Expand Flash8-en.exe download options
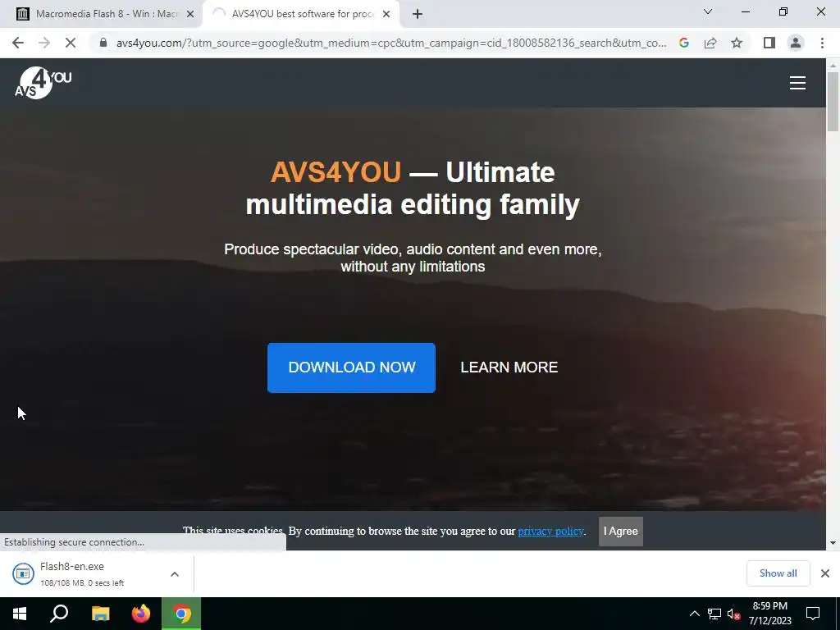The height and width of the screenshot is (630, 840). coord(175,573)
